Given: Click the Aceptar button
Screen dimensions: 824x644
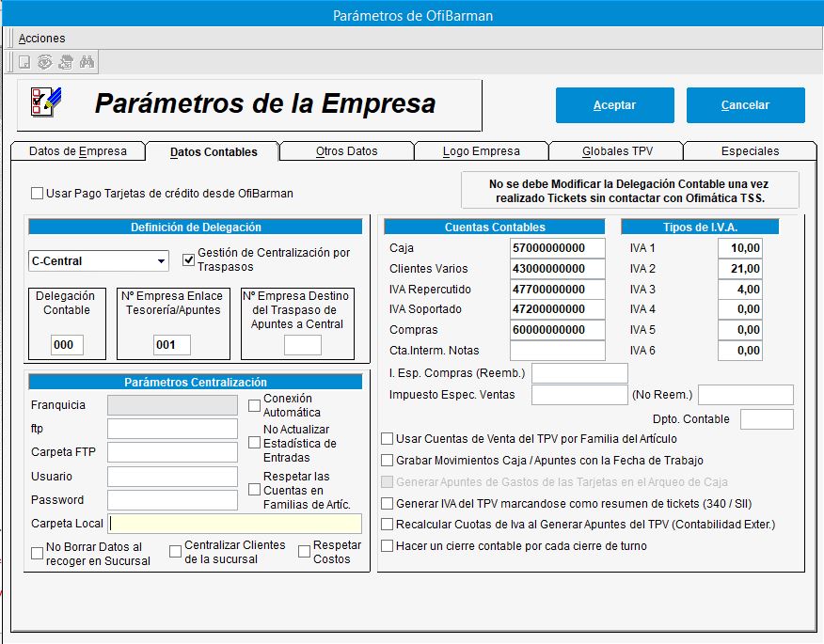Looking at the screenshot, I should click(x=615, y=105).
